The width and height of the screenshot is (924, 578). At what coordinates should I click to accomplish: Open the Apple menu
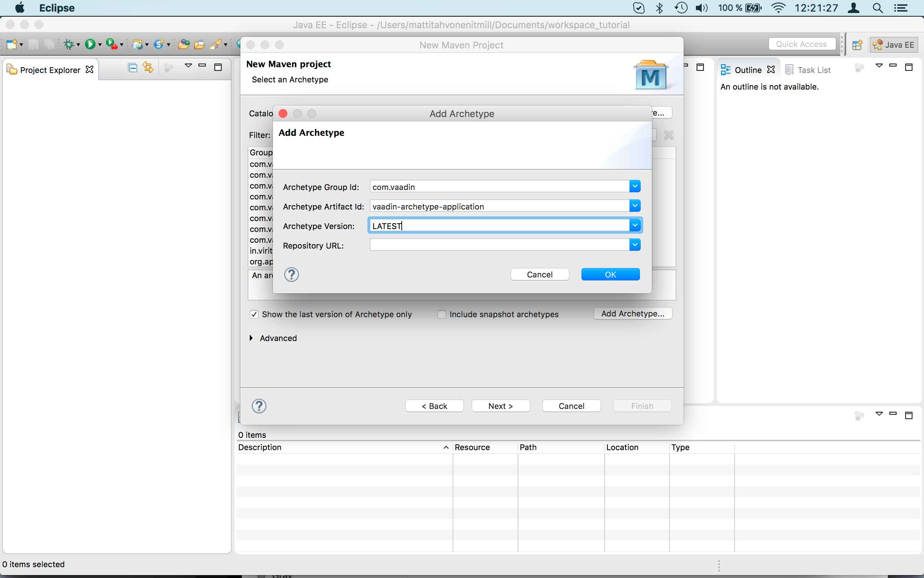[19, 8]
